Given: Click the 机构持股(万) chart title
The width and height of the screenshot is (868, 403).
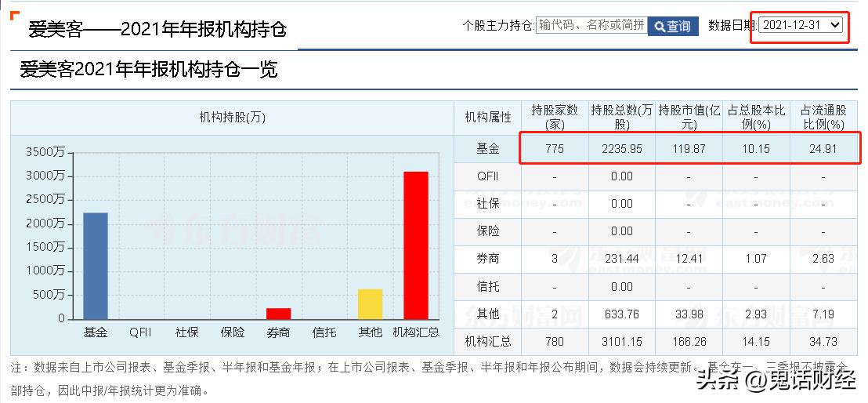Looking at the screenshot, I should (233, 118).
